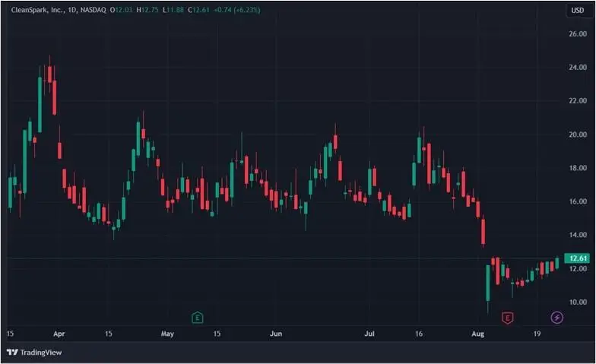The height and width of the screenshot is (364, 596).
Task: Open the TradingView logo link
Action: 34,352
